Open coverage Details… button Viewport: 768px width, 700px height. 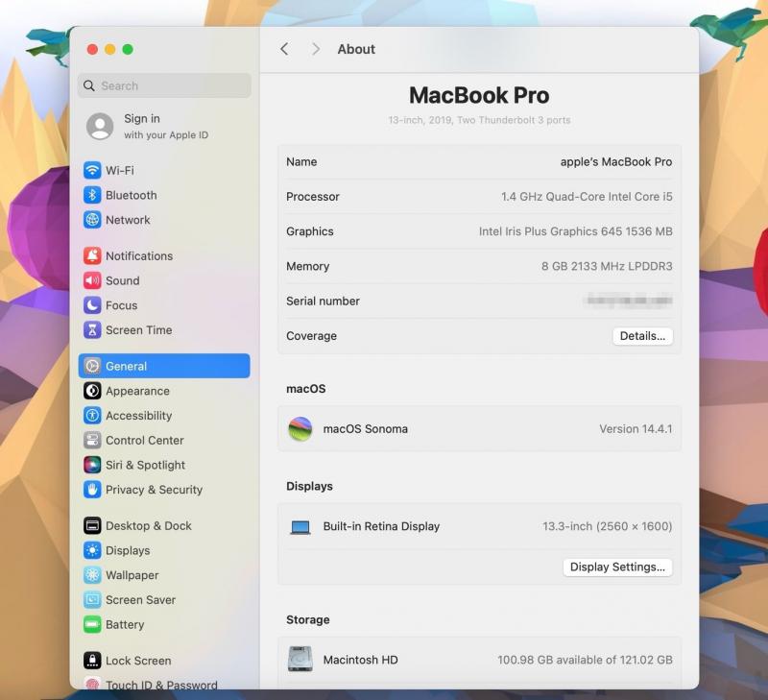click(642, 336)
